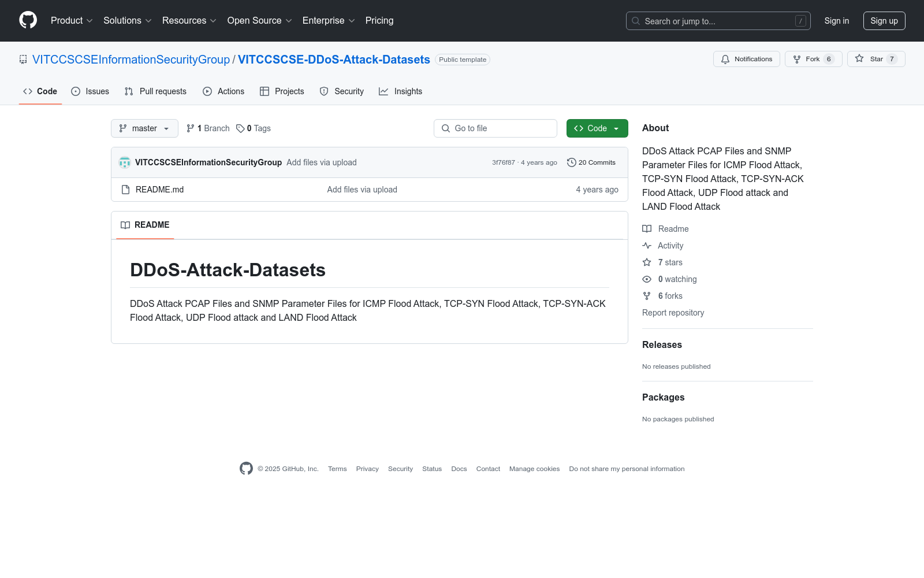The width and height of the screenshot is (924, 578).
Task: Expand the Enterprise menu
Action: (x=329, y=21)
